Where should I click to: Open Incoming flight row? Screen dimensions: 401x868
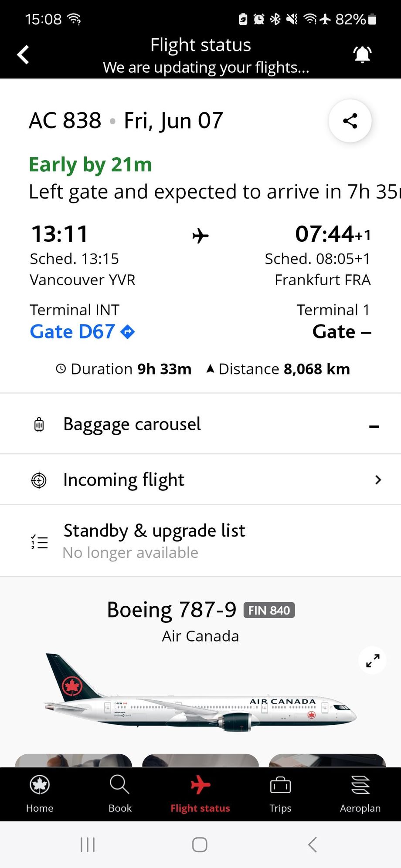pyautogui.click(x=200, y=480)
